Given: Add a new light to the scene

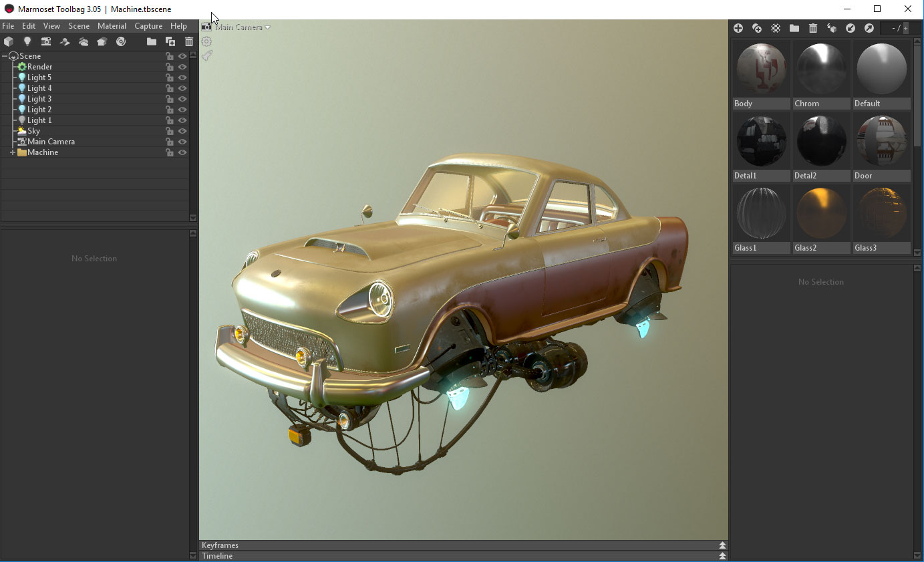Looking at the screenshot, I should click(x=27, y=41).
